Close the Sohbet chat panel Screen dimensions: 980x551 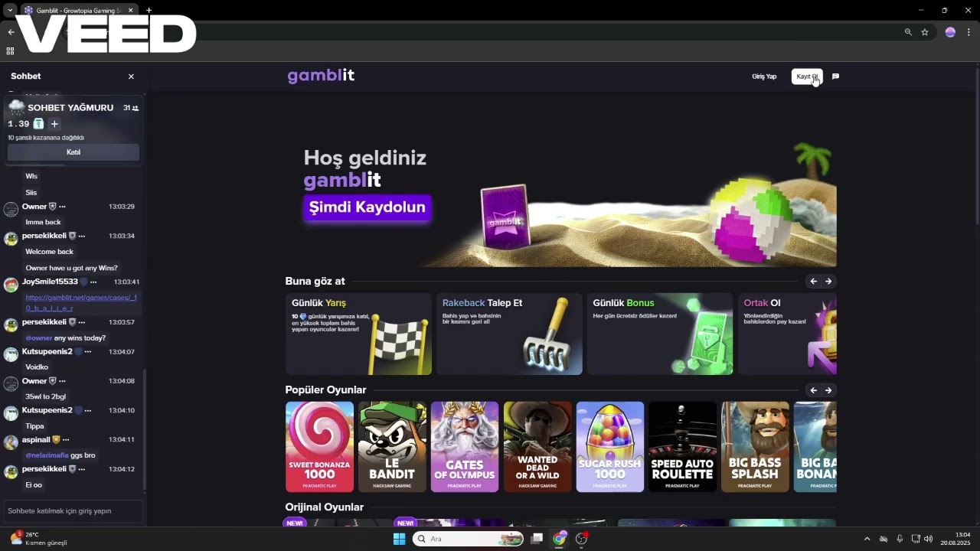coord(131,77)
